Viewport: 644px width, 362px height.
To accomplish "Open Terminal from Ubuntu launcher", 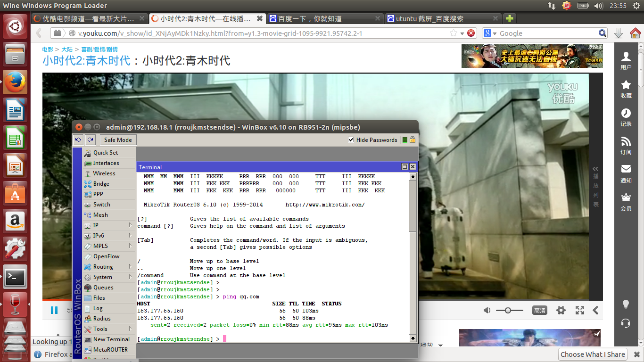I will 16,277.
